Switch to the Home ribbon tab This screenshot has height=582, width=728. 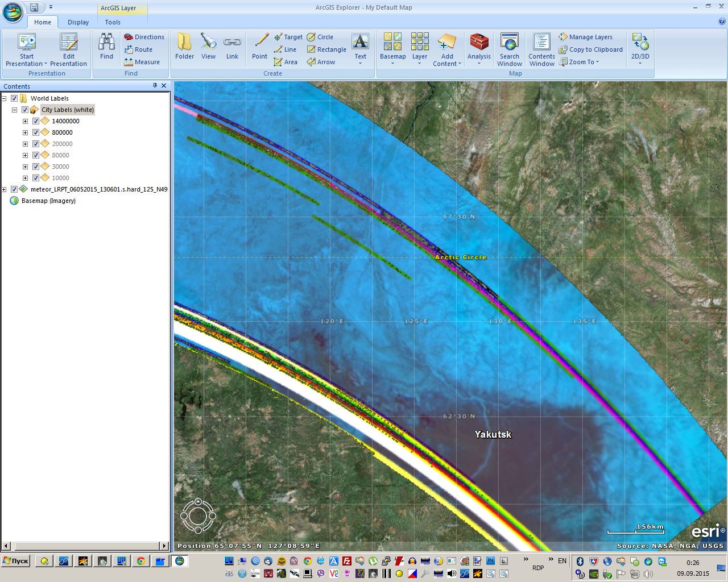[x=43, y=22]
